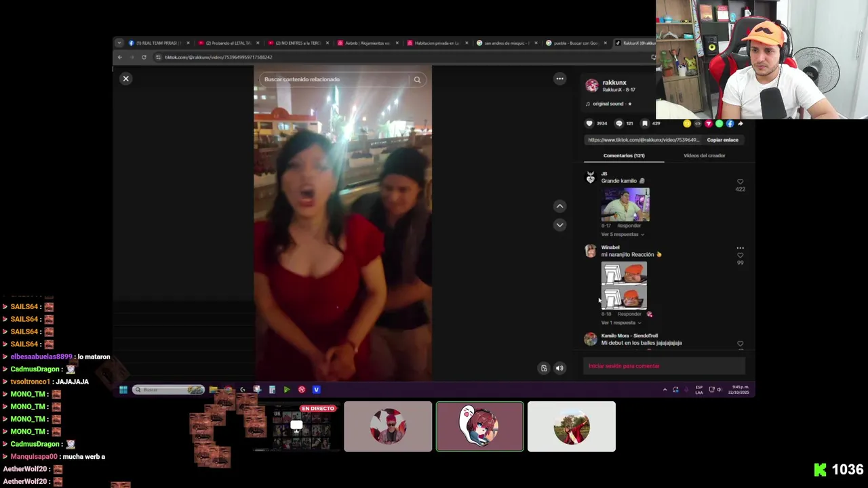Switch to the 'Videos del creador' tab
868x488 pixels.
tap(704, 155)
